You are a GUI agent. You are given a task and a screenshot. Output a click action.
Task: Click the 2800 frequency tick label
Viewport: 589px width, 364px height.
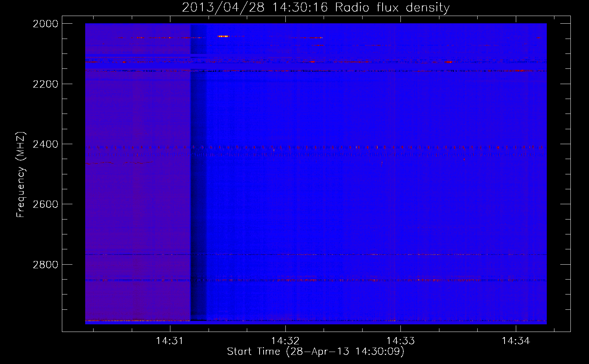[x=45, y=264]
